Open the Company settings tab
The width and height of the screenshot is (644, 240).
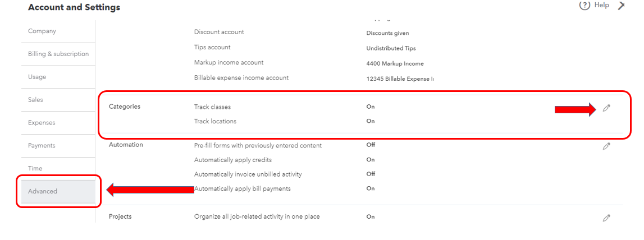42,31
